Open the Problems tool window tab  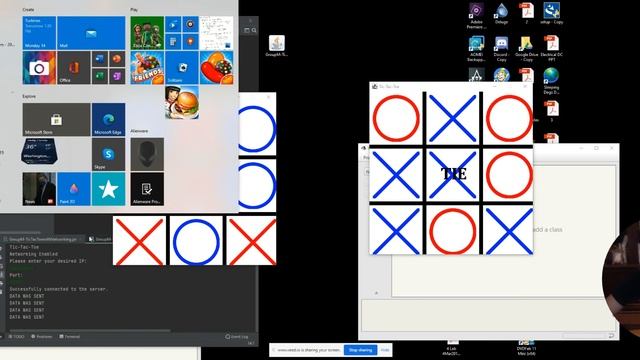(x=42, y=337)
